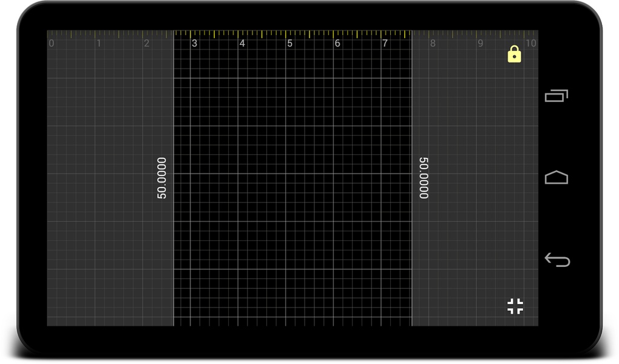Toggle the yellow lock icon
The width and height of the screenshot is (619, 364).
click(x=514, y=54)
